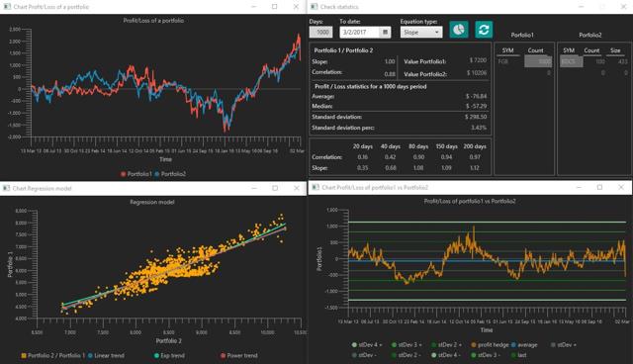Click the profit hedge legend marker
This screenshot has width=633, height=364.
coord(474,344)
